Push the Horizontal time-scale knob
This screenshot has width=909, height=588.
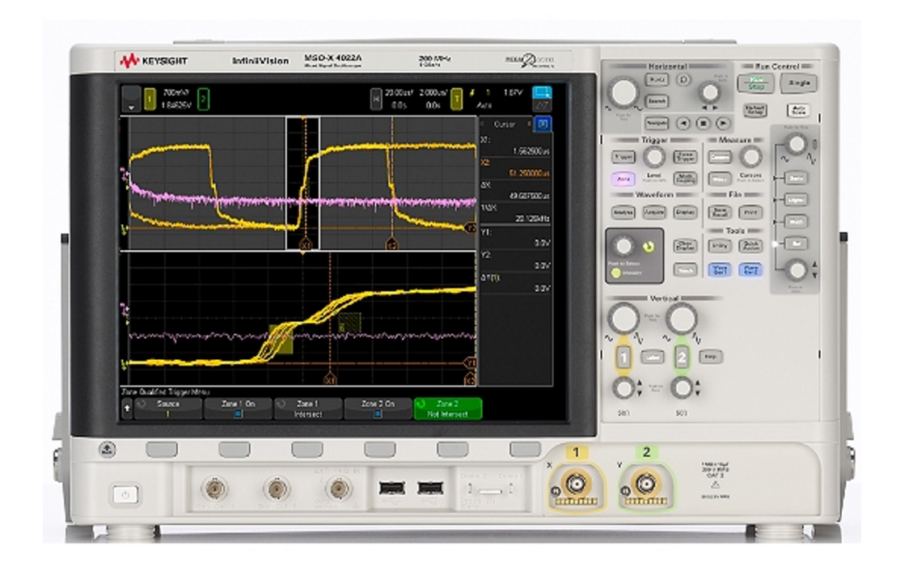click(x=624, y=92)
